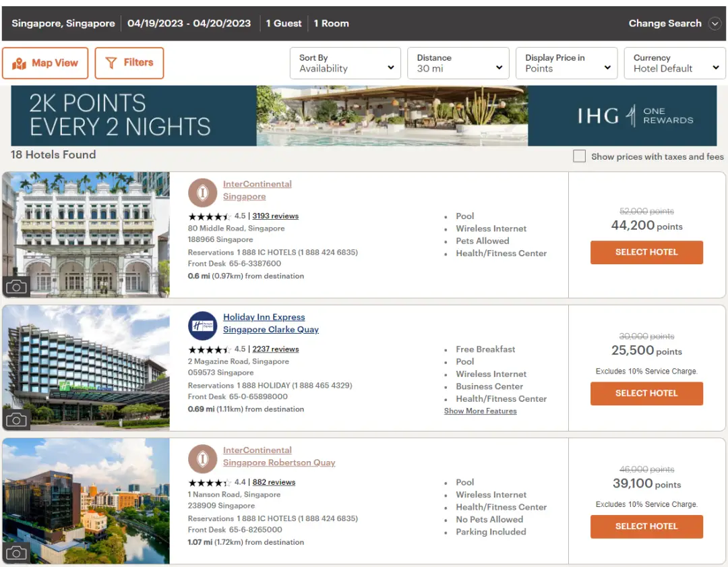Viewport: 728px width, 567px height.
Task: Click InterContinental Robertson Quay brand logo
Action: click(x=202, y=459)
